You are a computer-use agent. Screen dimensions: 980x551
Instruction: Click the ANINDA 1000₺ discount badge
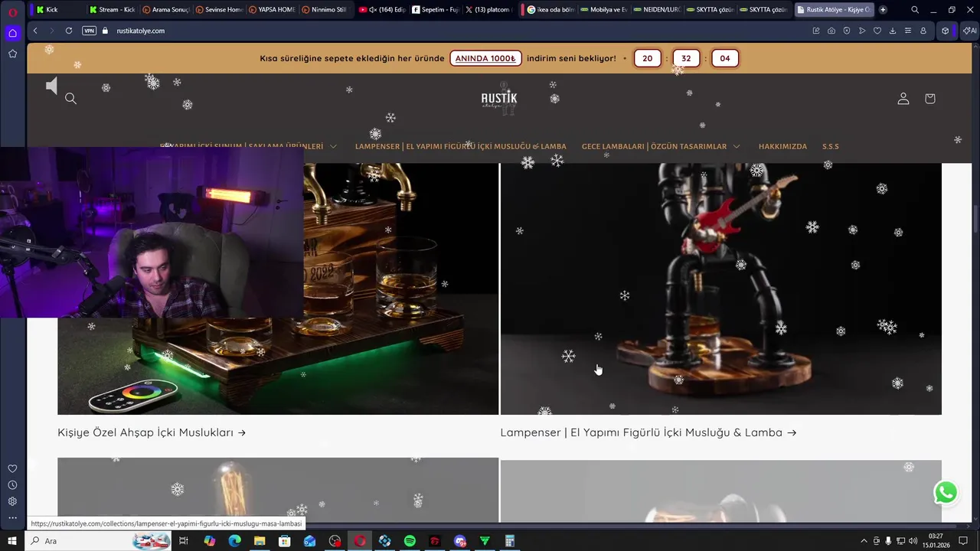coord(485,58)
